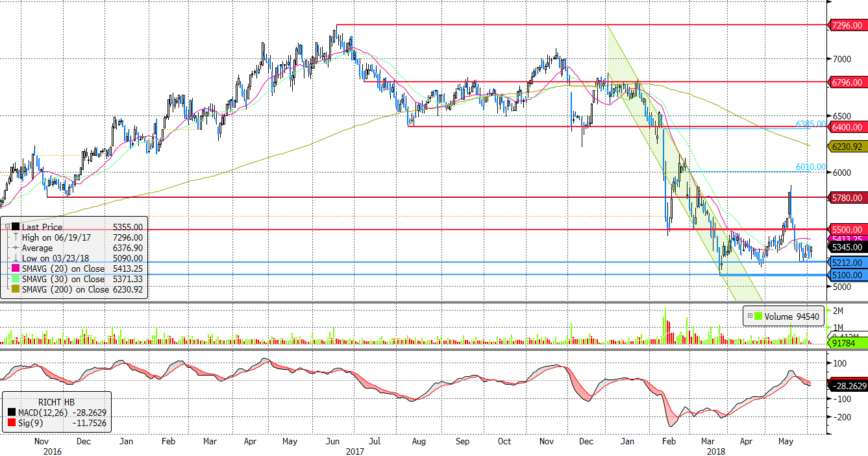Click the High on 06/19/17 marker icon

pos(16,237)
